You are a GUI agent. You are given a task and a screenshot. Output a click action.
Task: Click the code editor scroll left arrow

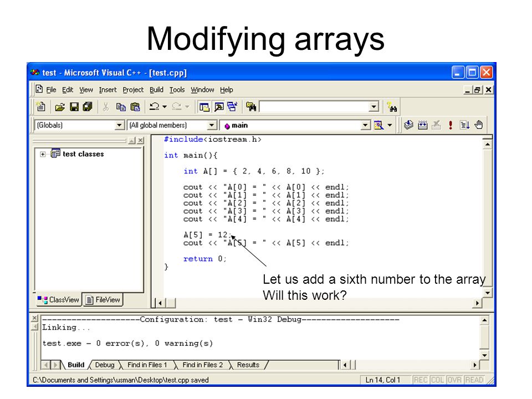coord(160,303)
